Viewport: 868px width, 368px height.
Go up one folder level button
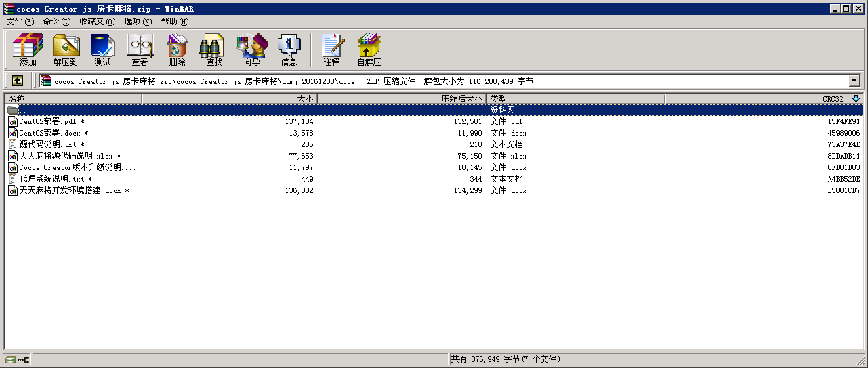pyautogui.click(x=18, y=81)
